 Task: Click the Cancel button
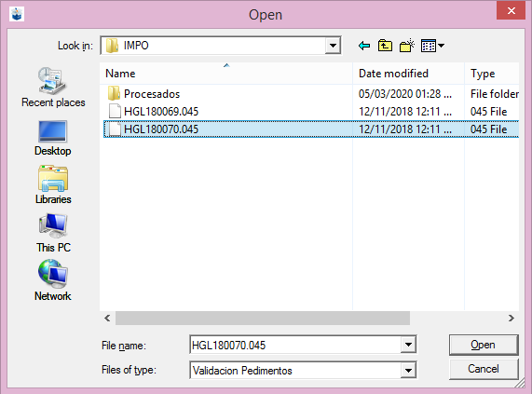click(x=484, y=369)
